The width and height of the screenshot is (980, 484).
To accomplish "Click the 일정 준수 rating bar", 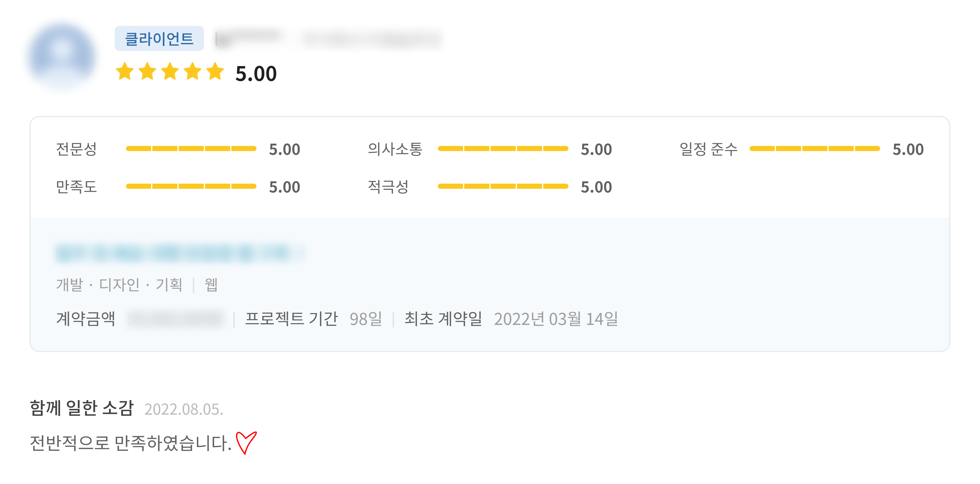I will point(815,149).
